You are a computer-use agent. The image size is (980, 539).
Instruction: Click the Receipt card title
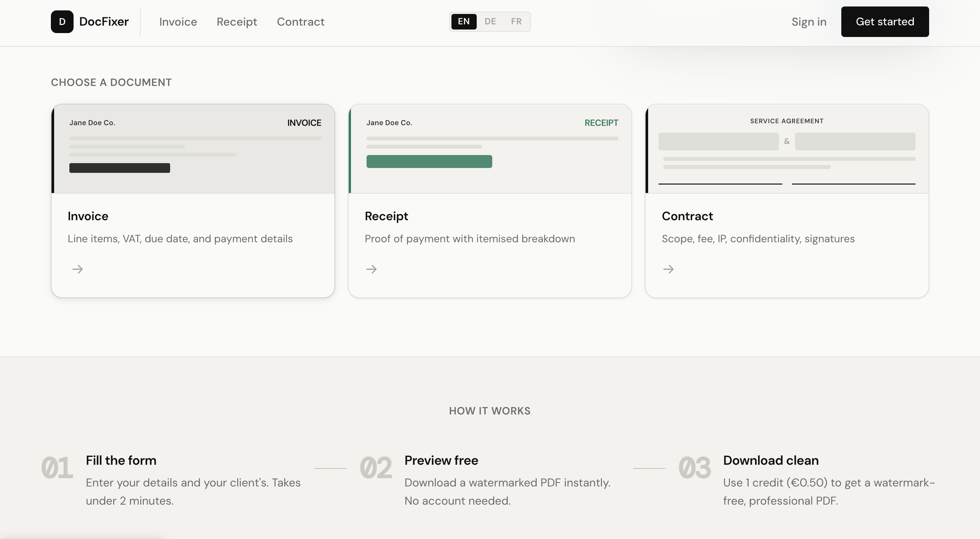(x=386, y=216)
